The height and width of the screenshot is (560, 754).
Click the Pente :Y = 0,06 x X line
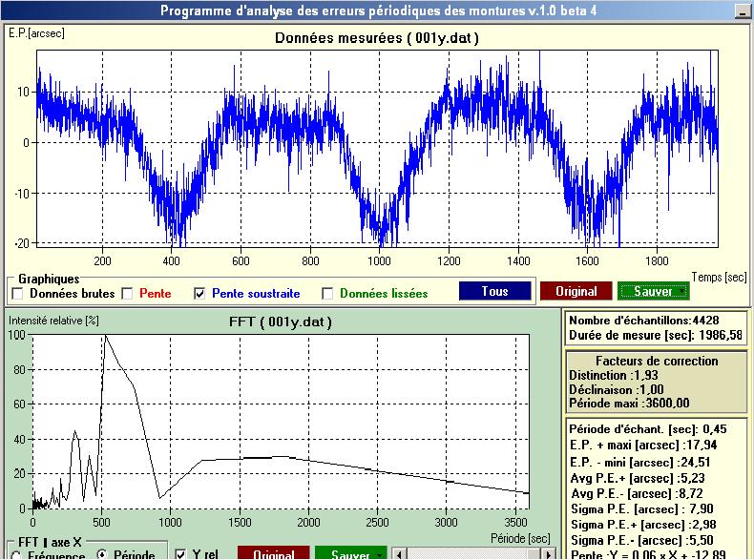coord(648,554)
